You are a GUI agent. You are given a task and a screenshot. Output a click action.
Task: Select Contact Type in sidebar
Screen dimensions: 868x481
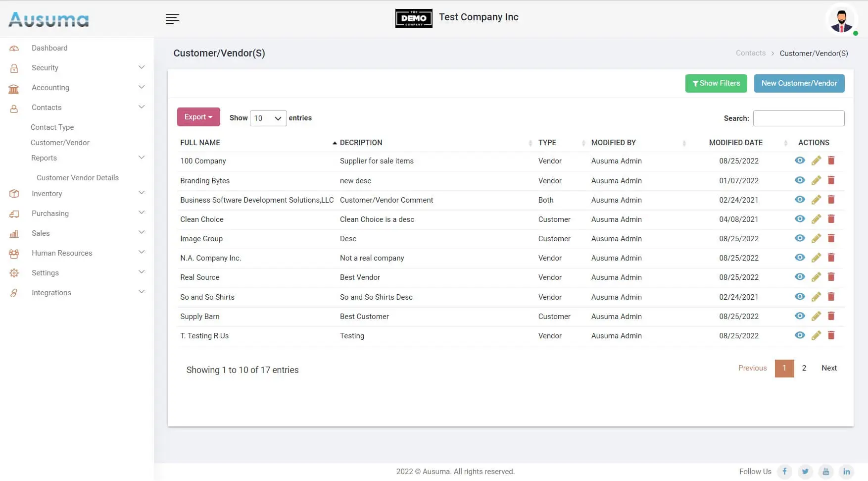tap(52, 127)
